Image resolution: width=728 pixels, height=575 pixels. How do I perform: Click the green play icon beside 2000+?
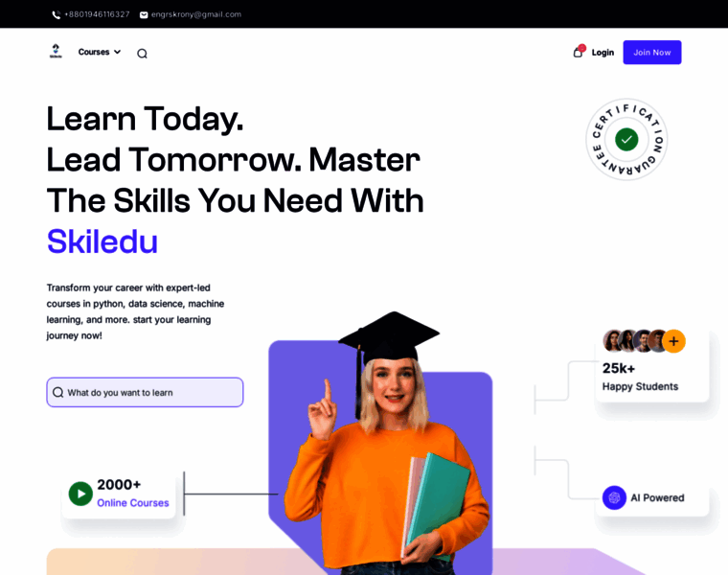(80, 494)
